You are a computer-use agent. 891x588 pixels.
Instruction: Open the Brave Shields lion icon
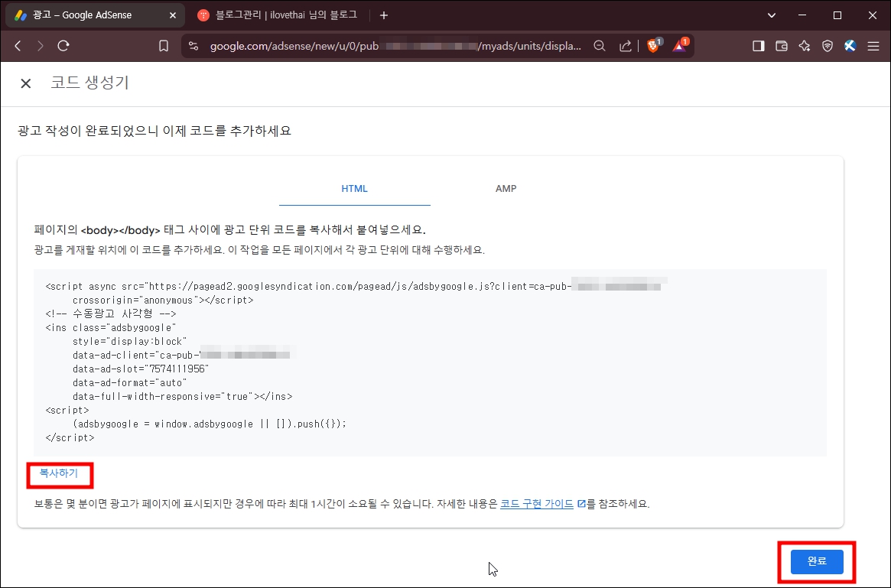point(652,46)
